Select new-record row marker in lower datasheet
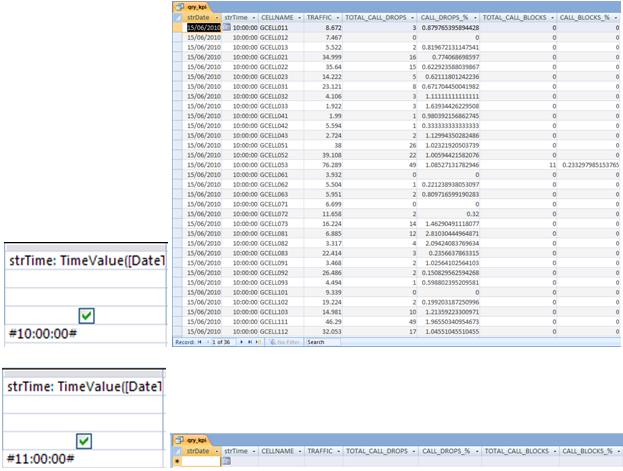The width and height of the screenshot is (623, 471). point(180,463)
